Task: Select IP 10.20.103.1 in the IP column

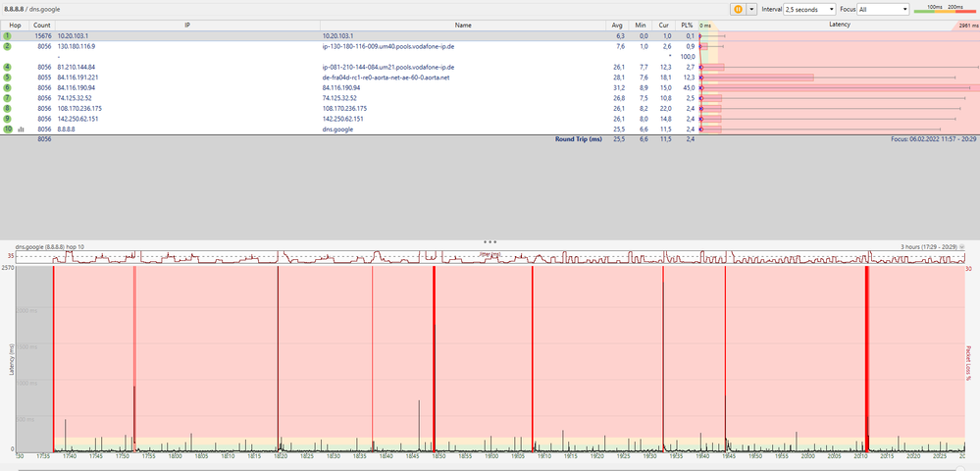Action: coord(73,36)
